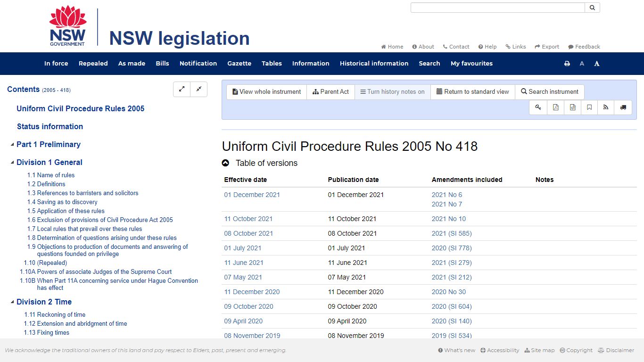Open the As made menu
This screenshot has width=644, height=362.
coord(132,64)
